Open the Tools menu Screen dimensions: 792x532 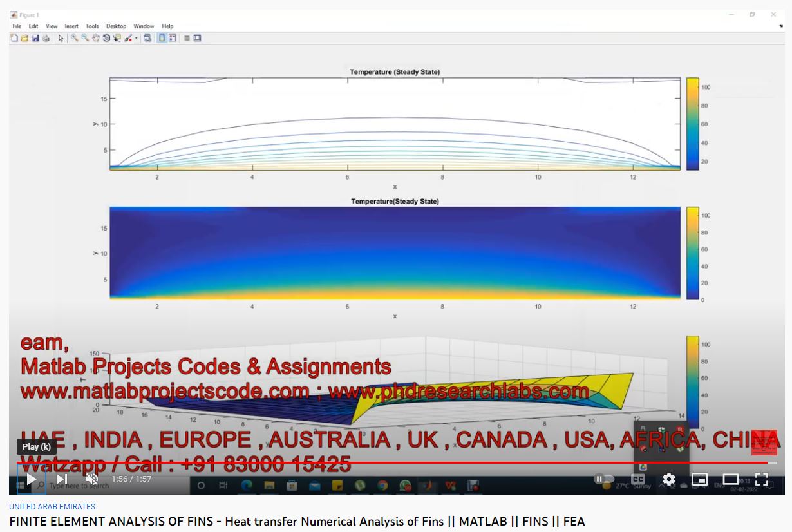92,26
